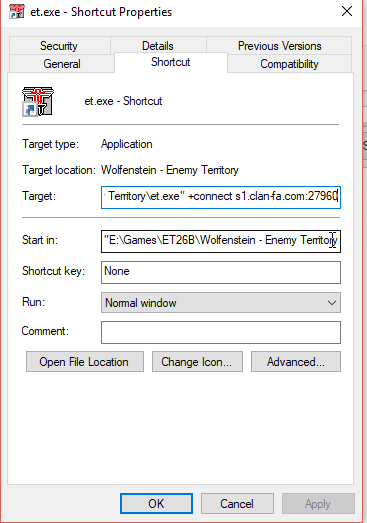
Task: Click the 'Start in:' label
Action: pyautogui.click(x=40, y=240)
